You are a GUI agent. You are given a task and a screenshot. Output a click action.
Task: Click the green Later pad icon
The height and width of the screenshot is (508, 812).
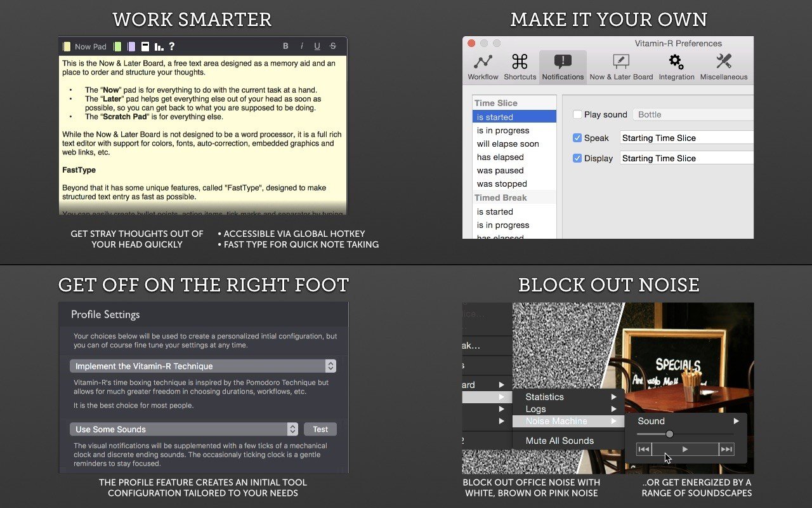(x=117, y=46)
